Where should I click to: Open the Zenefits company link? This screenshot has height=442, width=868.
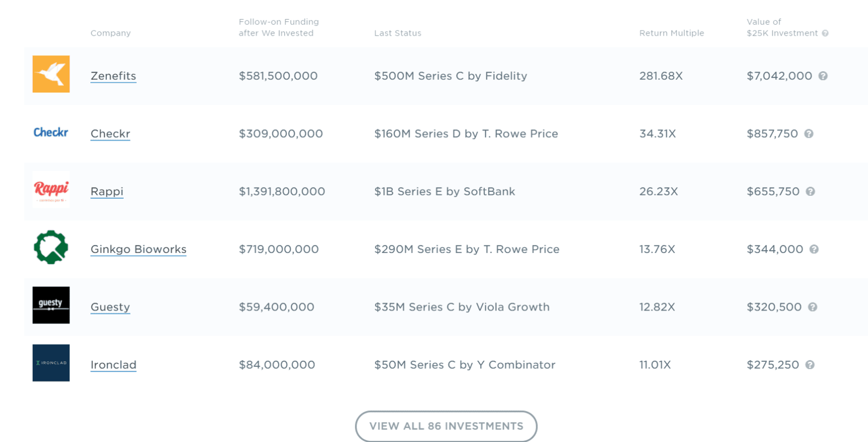pos(113,76)
